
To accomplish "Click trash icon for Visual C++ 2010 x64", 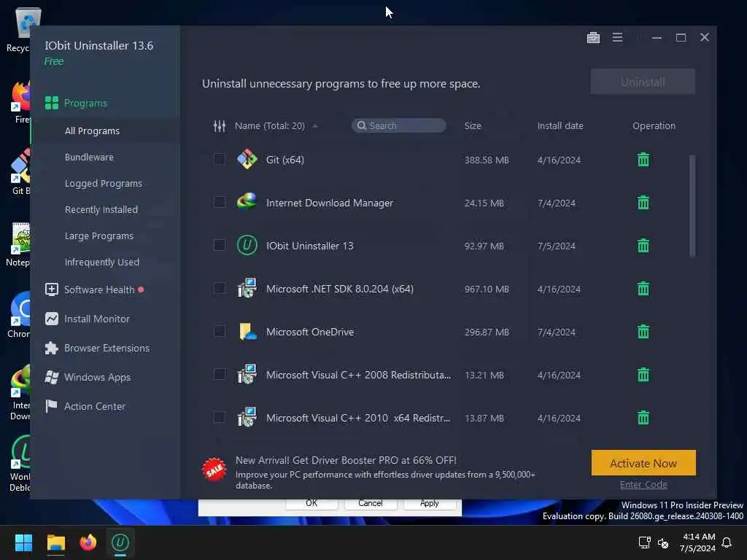I will tap(643, 418).
